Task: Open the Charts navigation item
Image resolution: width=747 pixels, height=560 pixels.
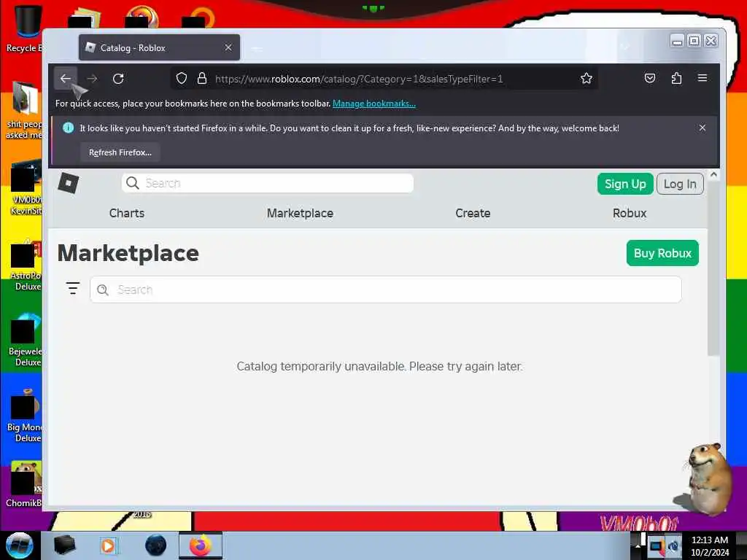Action: [127, 213]
